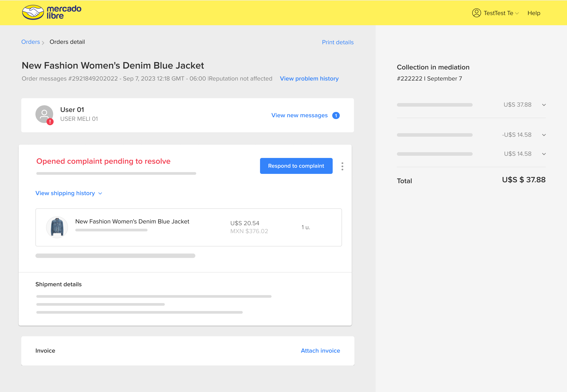This screenshot has width=567, height=392.
Task: Click the complaint status progress bar
Action: point(116,173)
